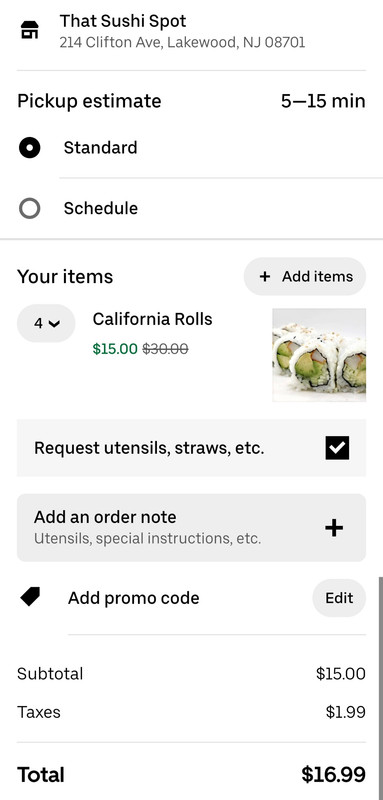
Task: Open the Add an order note row
Action: (191, 528)
